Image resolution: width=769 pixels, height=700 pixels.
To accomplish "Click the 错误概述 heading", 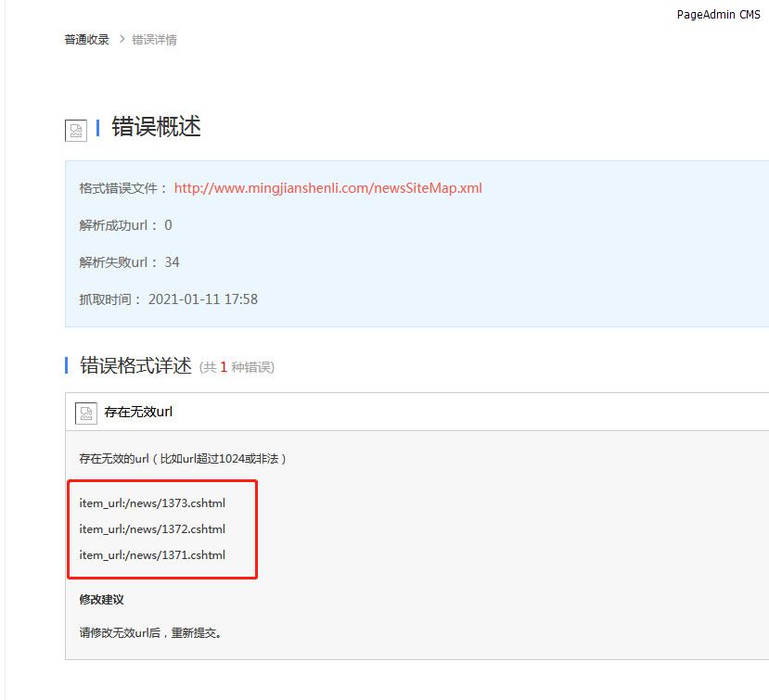I will 156,126.
